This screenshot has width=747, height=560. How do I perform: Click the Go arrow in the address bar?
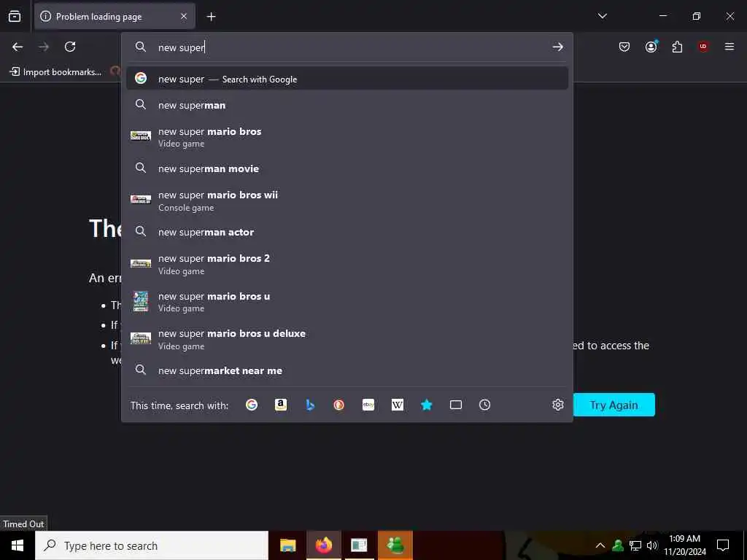click(557, 47)
